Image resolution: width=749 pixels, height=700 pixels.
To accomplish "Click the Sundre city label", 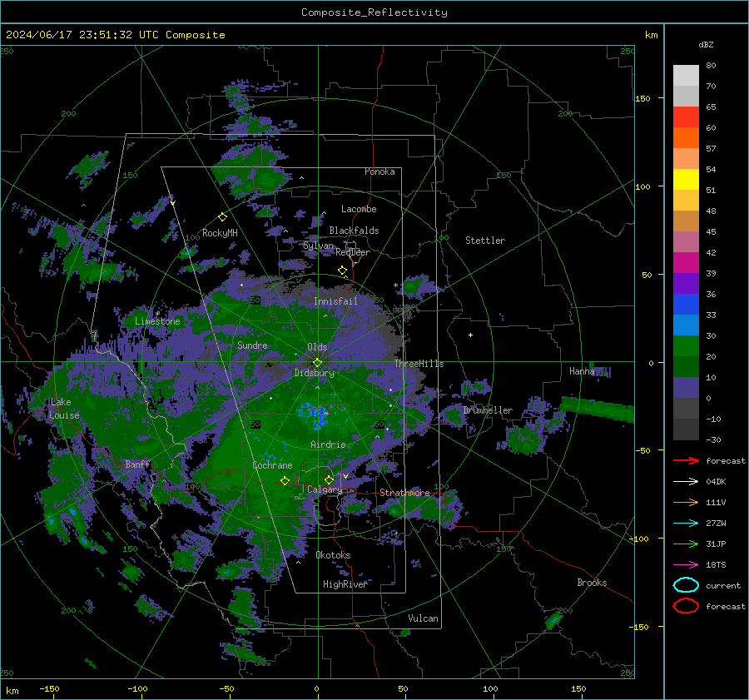I will point(252,345).
